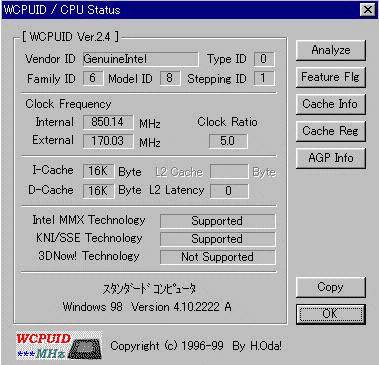
Task: Open the Cache Reg window
Action: [331, 131]
